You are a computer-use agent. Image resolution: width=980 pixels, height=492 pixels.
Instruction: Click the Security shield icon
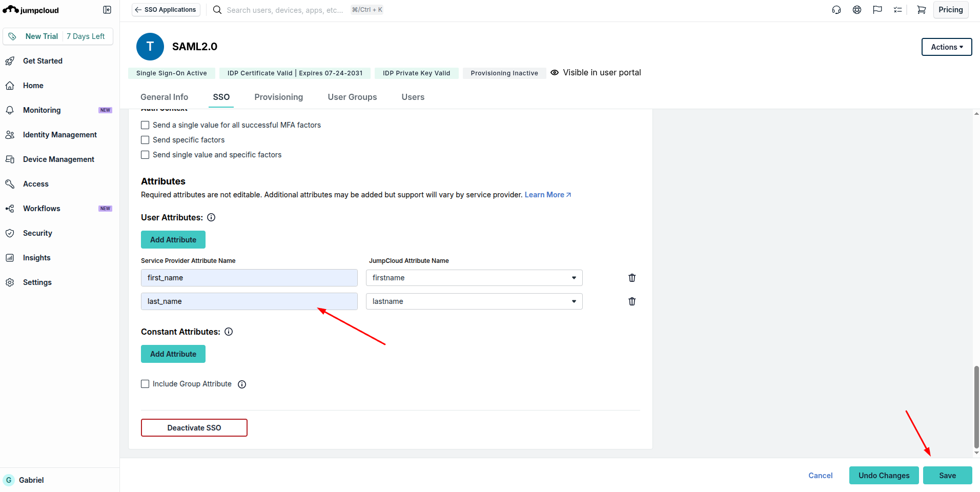point(10,233)
